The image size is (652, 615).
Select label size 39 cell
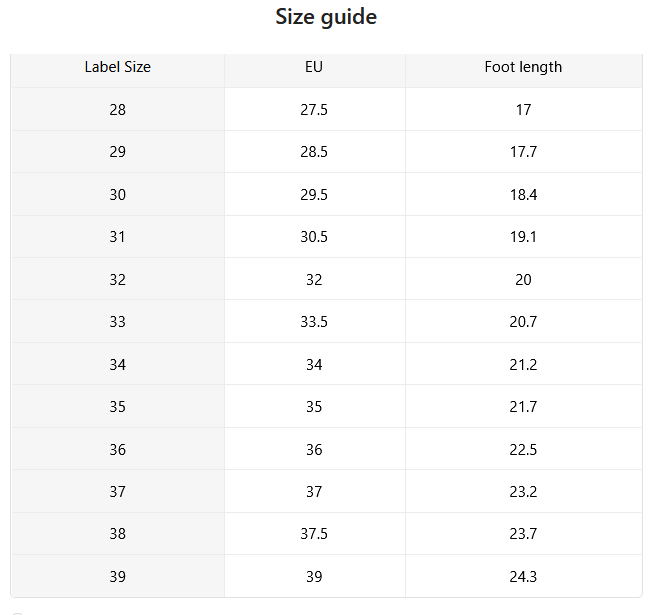pos(118,576)
